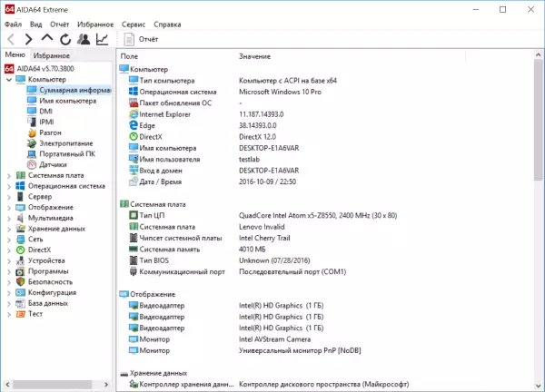Viewport: 545px width, 392px height.
Task: Expand Хранение данных tree node
Action: click(x=9, y=230)
